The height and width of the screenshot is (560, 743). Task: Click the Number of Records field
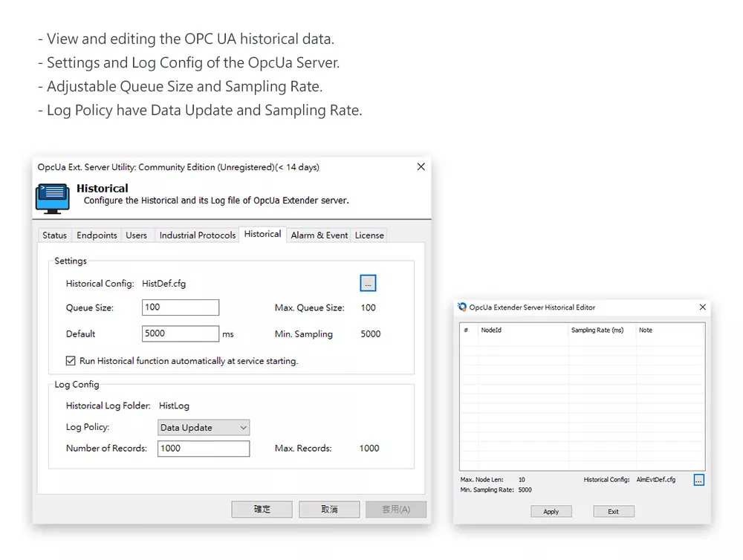(203, 449)
